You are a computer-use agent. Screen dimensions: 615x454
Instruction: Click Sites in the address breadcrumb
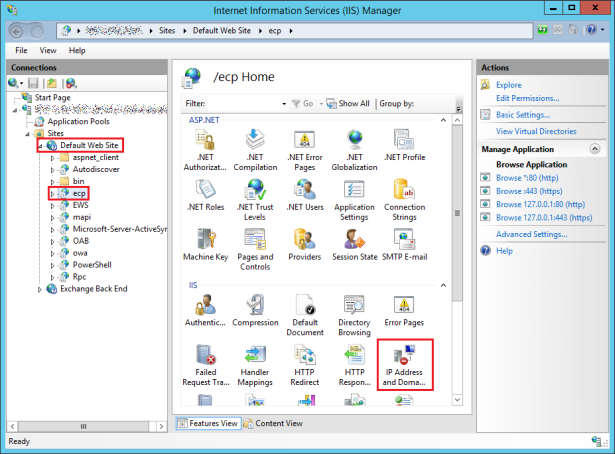[167, 31]
